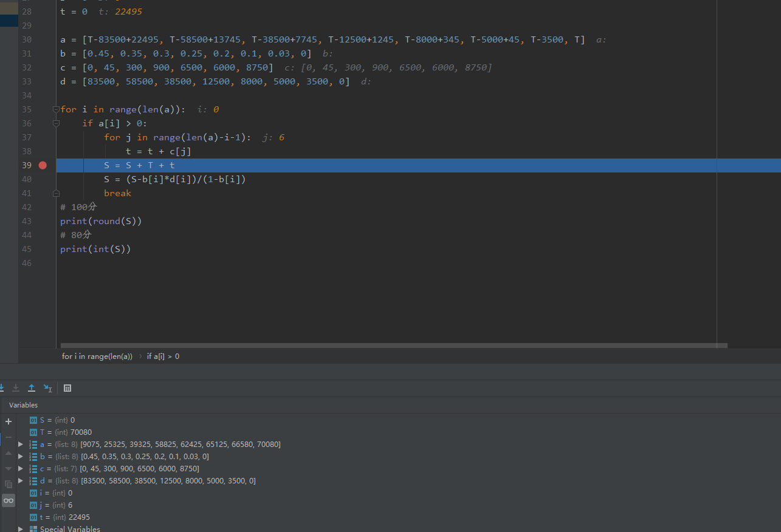Click the remove watch minus icon

click(x=9, y=437)
